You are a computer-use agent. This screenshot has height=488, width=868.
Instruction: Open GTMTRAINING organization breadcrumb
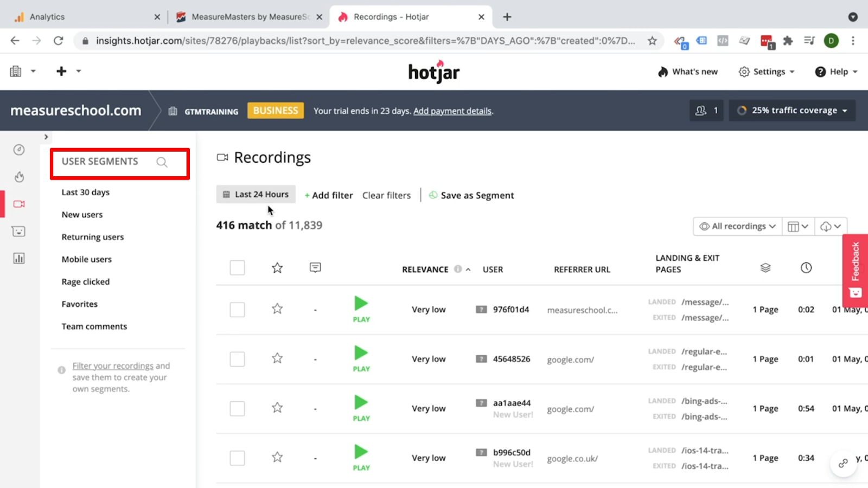(x=203, y=111)
